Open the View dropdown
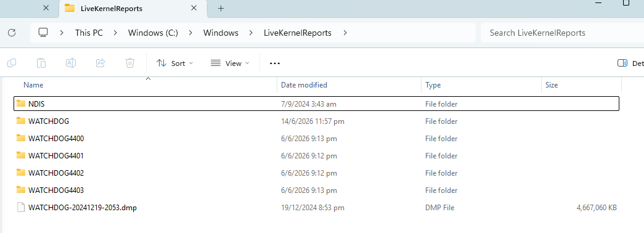This screenshot has height=233, width=644. coord(230,63)
